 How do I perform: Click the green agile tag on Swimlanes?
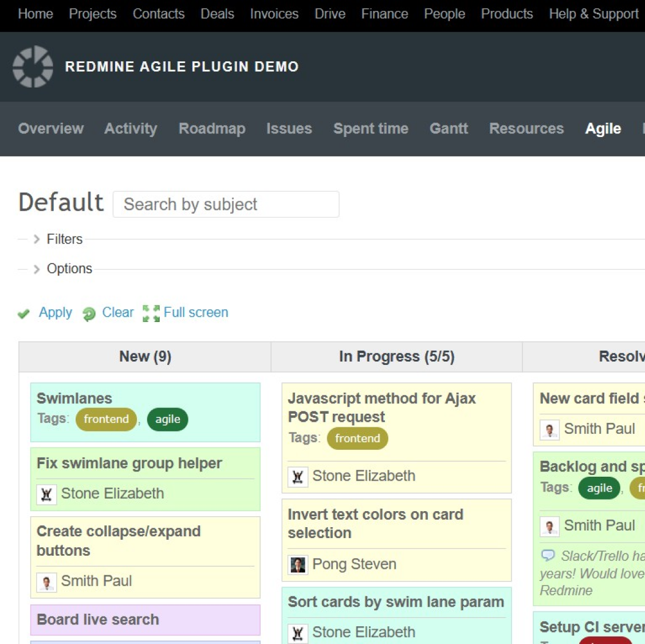click(x=167, y=419)
